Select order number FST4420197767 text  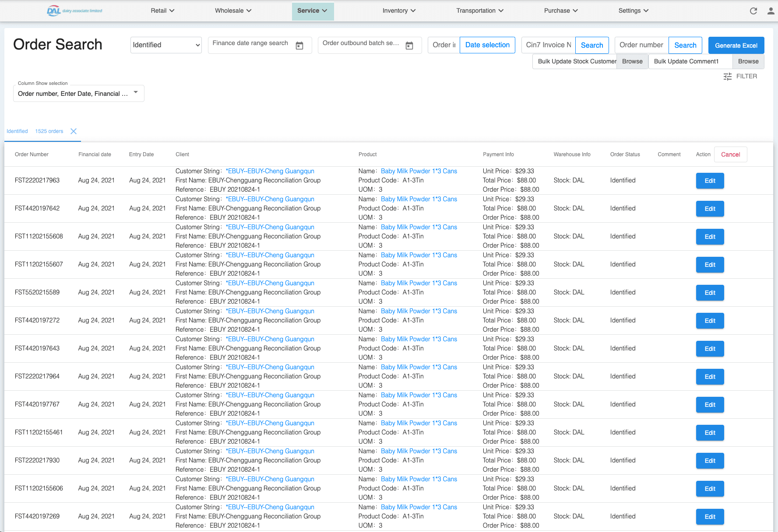37,404
